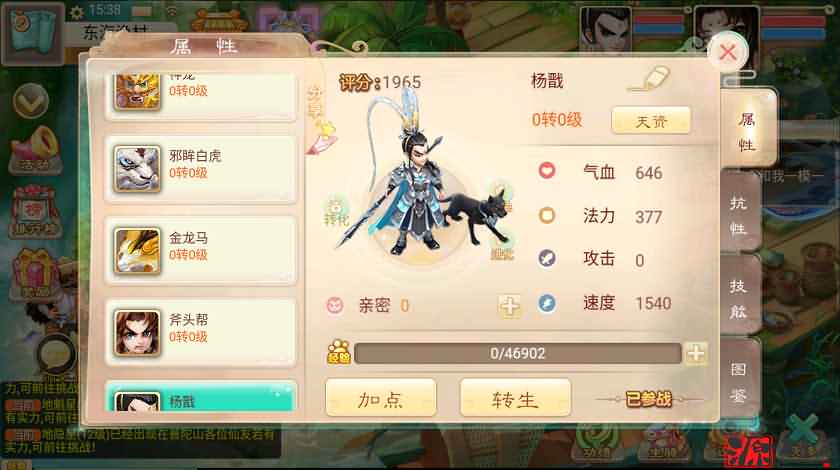
Task: Switch to the 抗性 tab
Action: pos(740,215)
